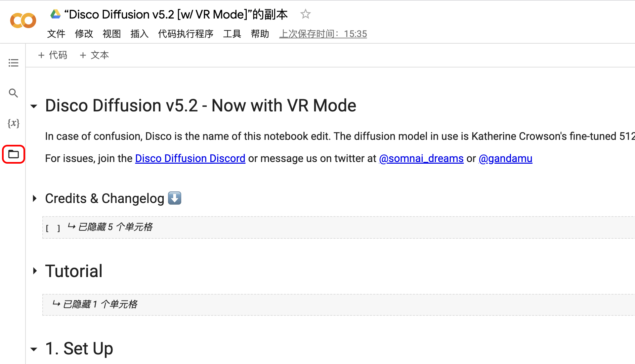Expand the Tutorial section arrow
The image size is (635, 364).
point(34,271)
